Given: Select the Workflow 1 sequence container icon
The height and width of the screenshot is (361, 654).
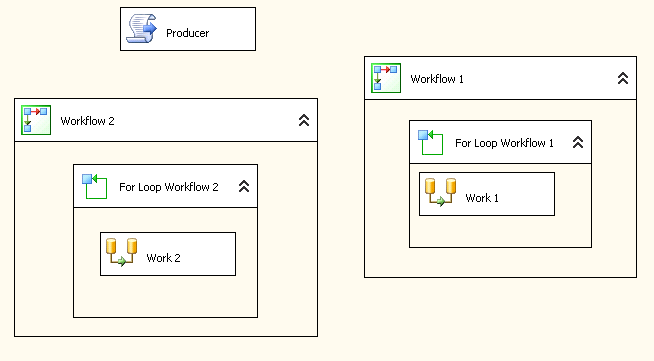Looking at the screenshot, I should (x=386, y=78).
